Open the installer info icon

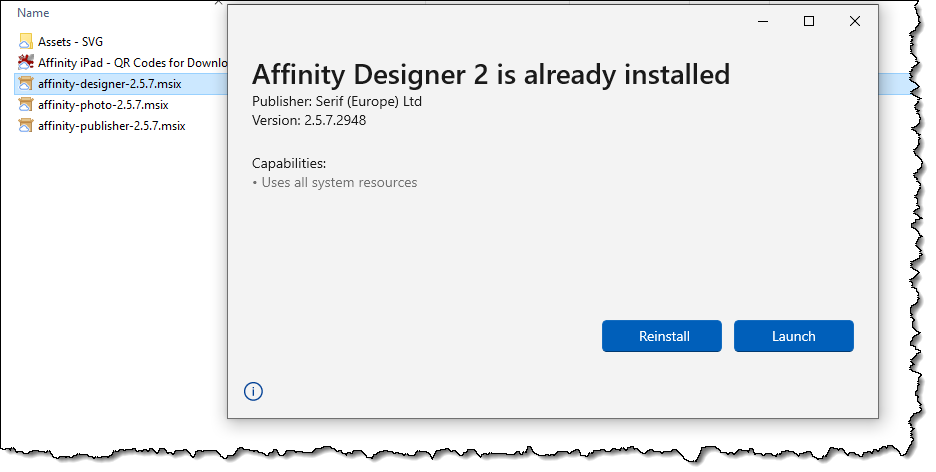(x=253, y=391)
